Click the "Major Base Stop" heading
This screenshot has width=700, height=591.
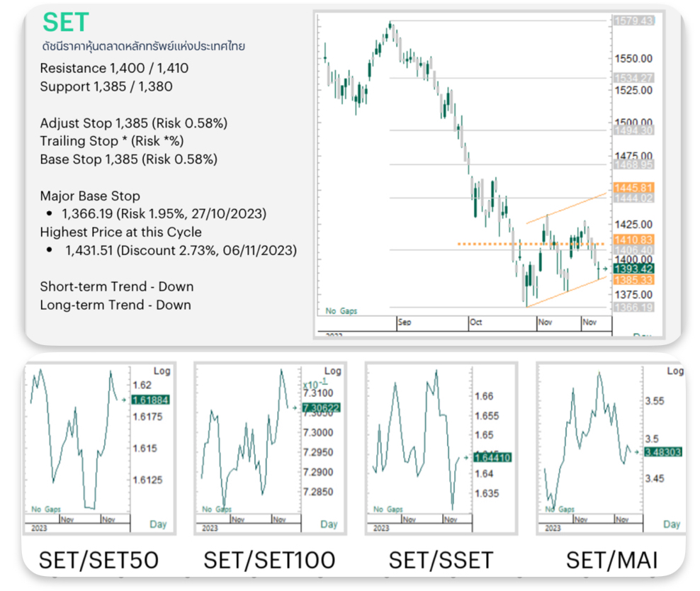(x=90, y=196)
